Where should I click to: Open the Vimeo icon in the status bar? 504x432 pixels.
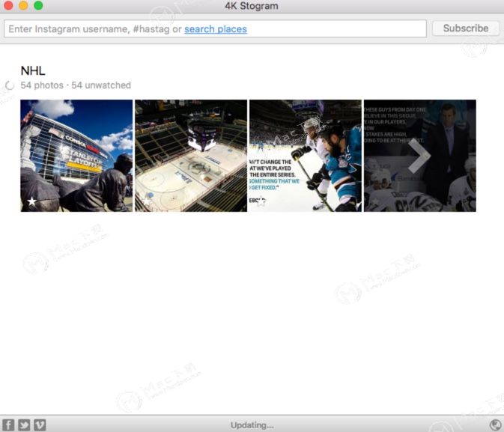40,425
